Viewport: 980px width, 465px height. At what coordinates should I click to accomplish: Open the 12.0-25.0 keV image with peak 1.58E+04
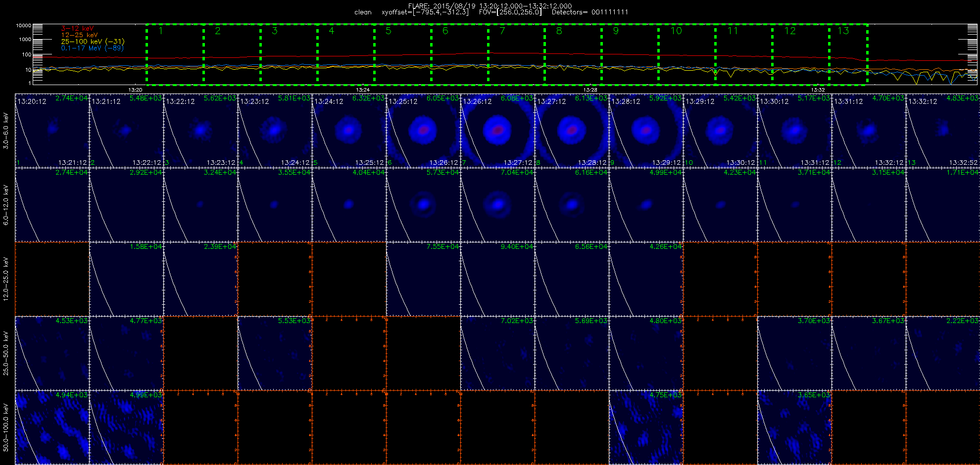(x=126, y=279)
